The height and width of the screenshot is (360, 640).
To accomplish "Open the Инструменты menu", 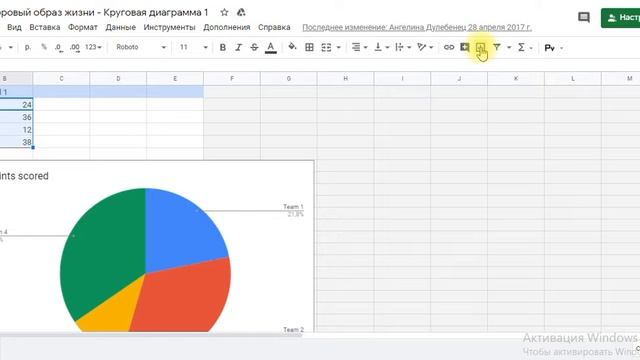I will click(x=169, y=27).
